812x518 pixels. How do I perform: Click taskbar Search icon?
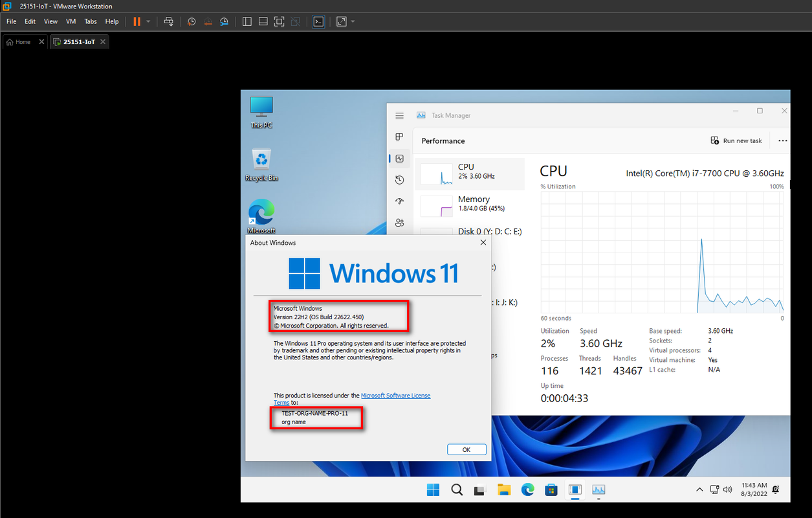tap(457, 490)
